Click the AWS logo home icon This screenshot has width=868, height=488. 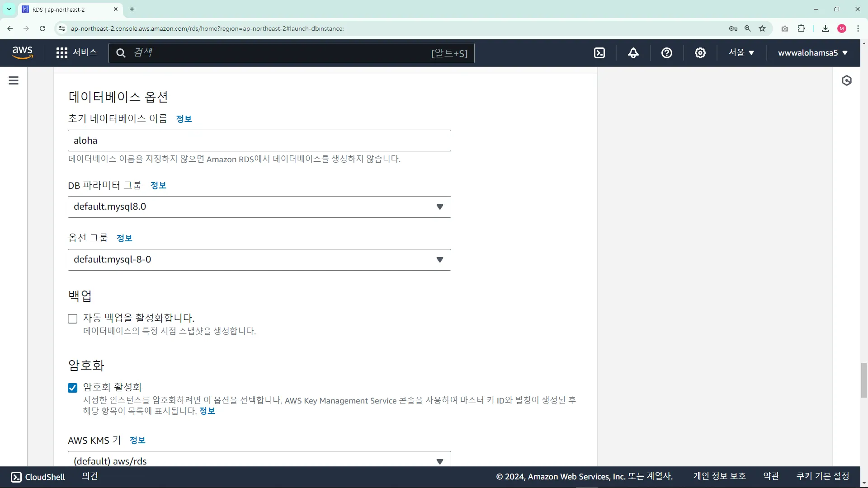22,52
